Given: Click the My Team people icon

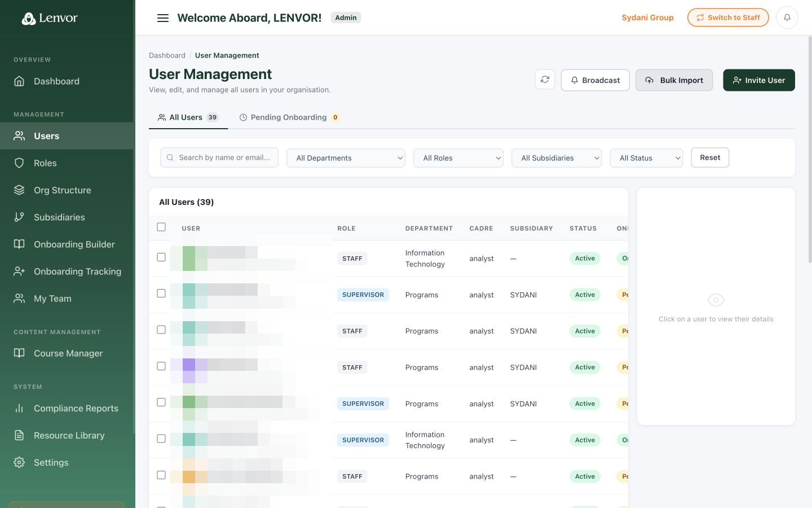Looking at the screenshot, I should pos(19,299).
